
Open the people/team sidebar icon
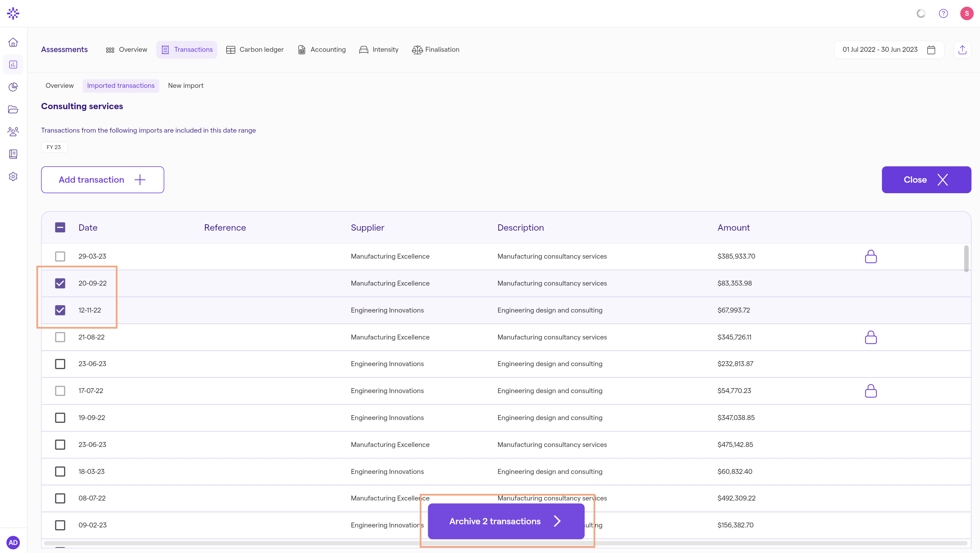(13, 132)
